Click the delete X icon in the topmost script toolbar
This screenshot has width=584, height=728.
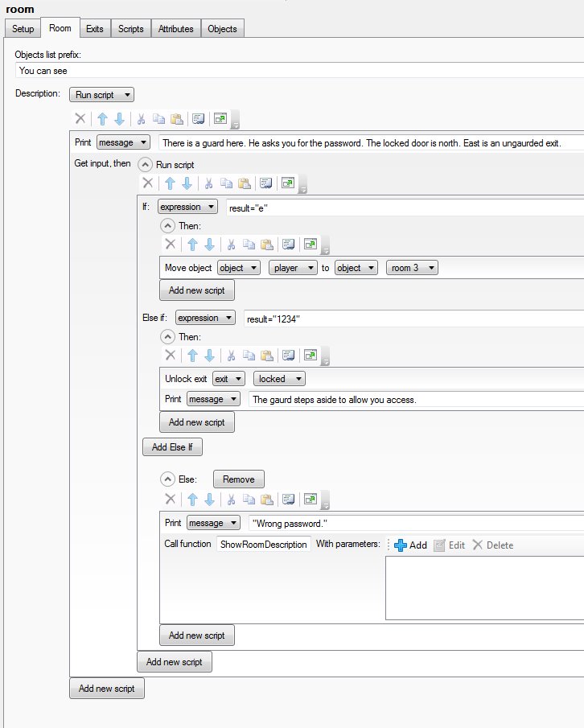(x=80, y=119)
